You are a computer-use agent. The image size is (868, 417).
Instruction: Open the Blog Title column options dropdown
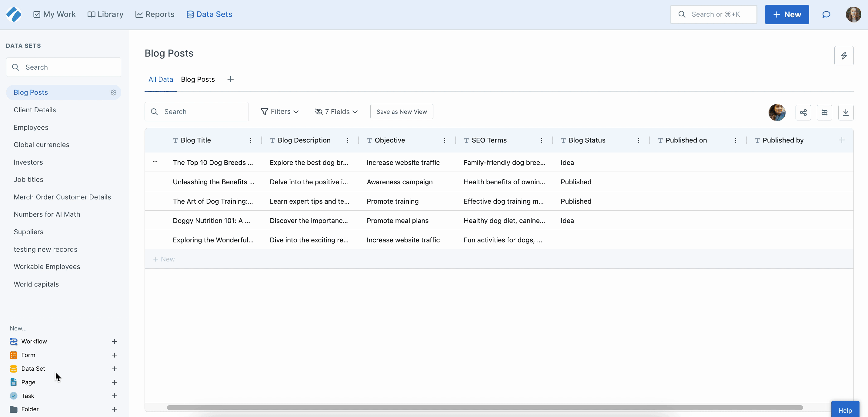tap(251, 140)
